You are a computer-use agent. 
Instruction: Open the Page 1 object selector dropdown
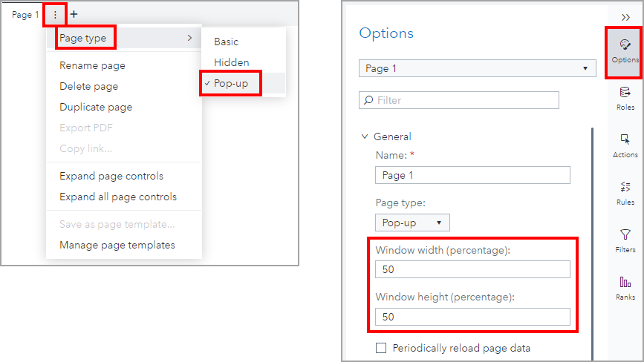pos(477,68)
